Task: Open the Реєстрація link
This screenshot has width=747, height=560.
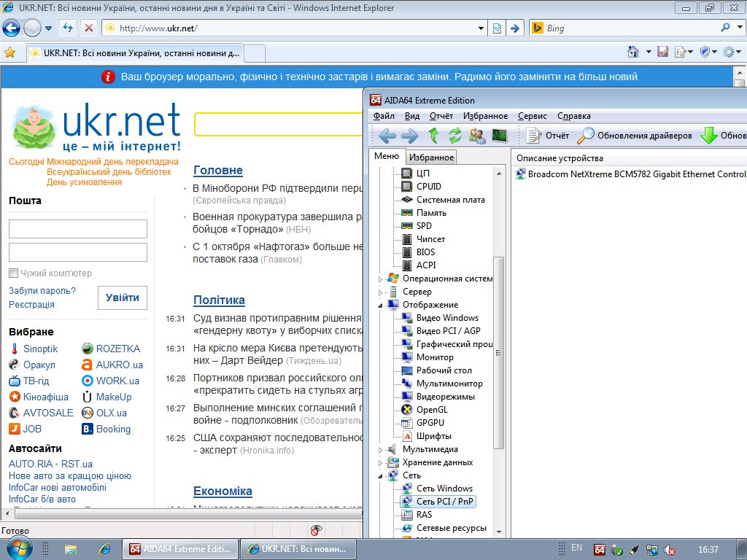Action: click(x=31, y=304)
